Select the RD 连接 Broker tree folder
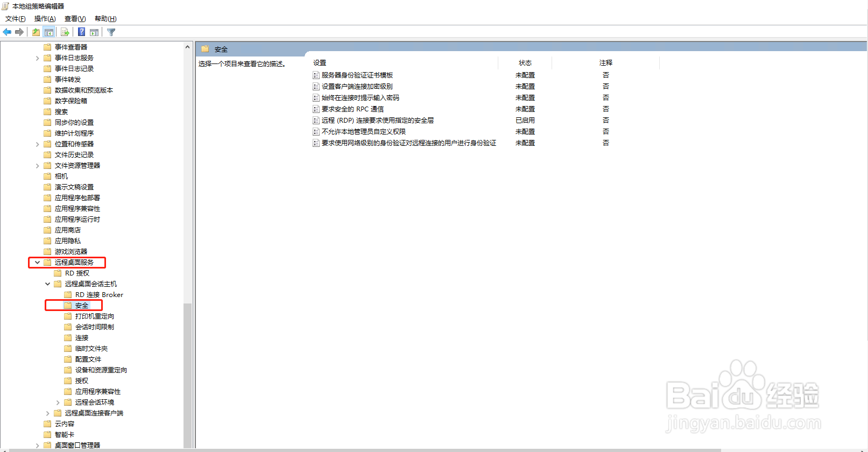Image resolution: width=868 pixels, height=452 pixels. point(99,295)
